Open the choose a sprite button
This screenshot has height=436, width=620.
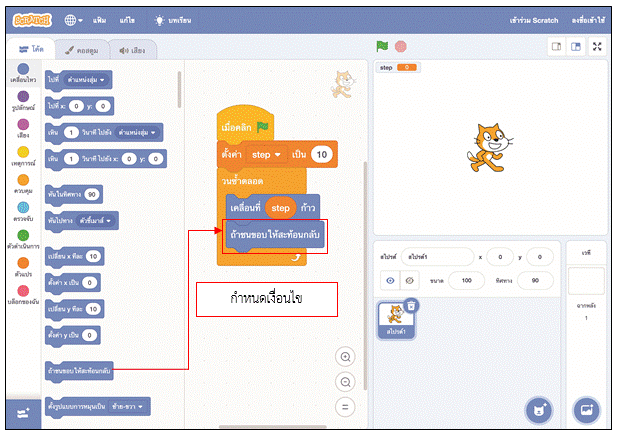click(x=540, y=409)
